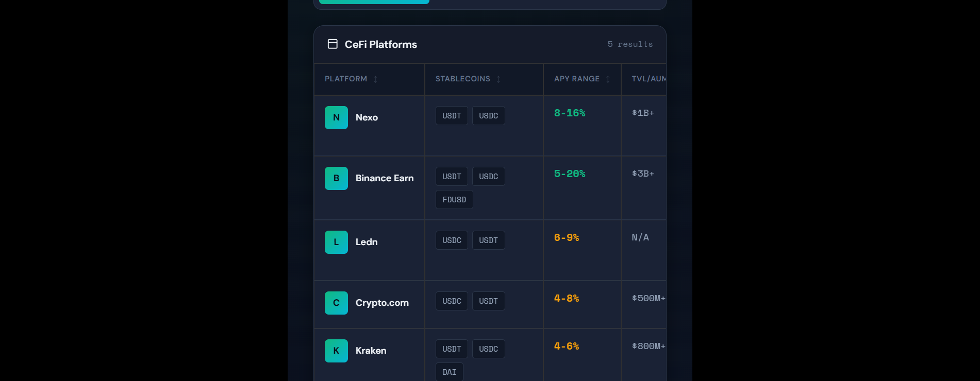This screenshot has width=980, height=381.
Task: Select Ledn's green L avatar icon
Action: [336, 242]
